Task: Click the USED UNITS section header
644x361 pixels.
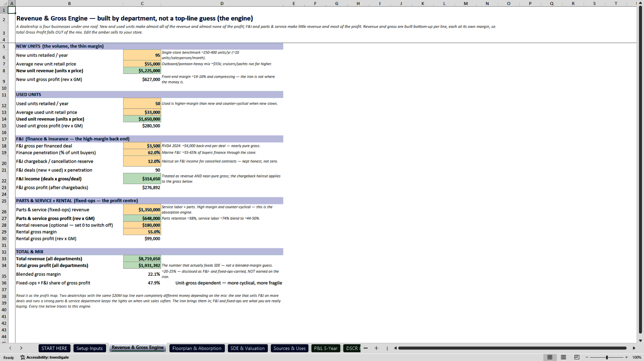Action: (x=149, y=94)
